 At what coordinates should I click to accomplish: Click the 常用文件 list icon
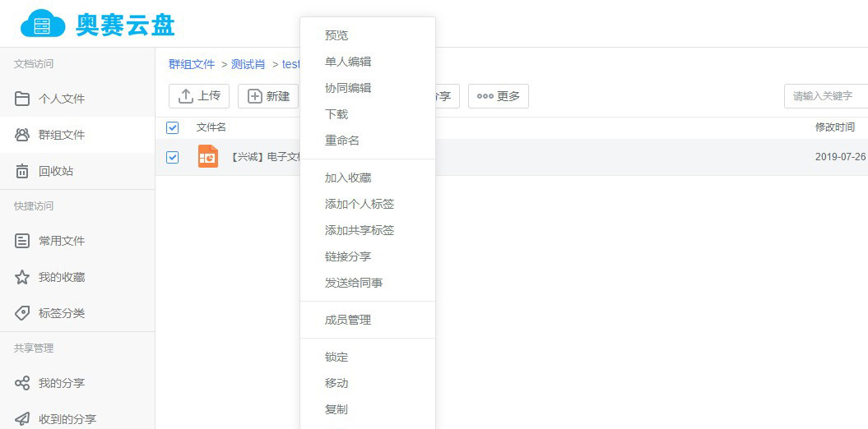coord(23,241)
